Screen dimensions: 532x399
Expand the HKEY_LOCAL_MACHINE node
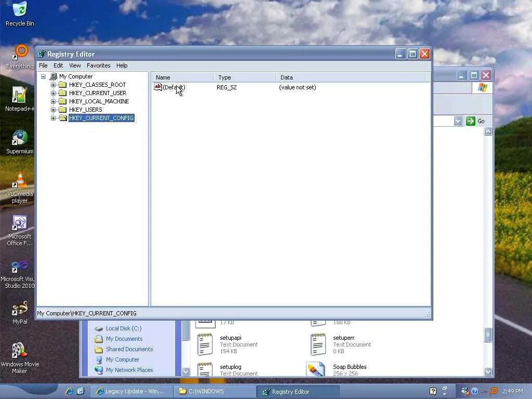pos(54,101)
